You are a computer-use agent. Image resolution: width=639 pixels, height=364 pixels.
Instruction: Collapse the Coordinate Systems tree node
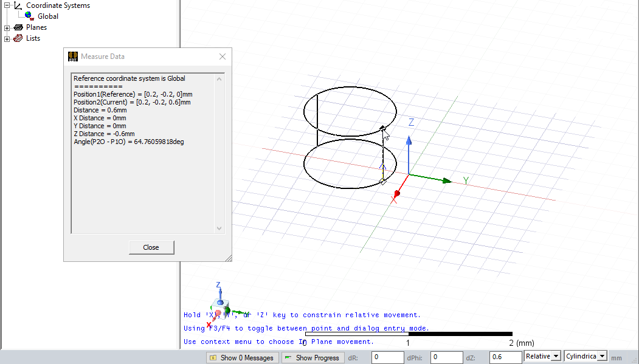pyautogui.click(x=7, y=5)
